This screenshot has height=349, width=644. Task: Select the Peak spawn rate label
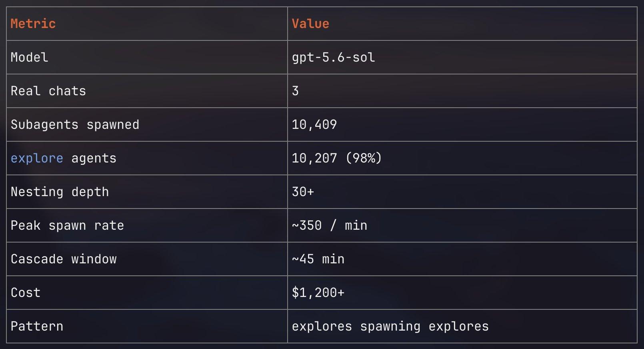pos(68,226)
